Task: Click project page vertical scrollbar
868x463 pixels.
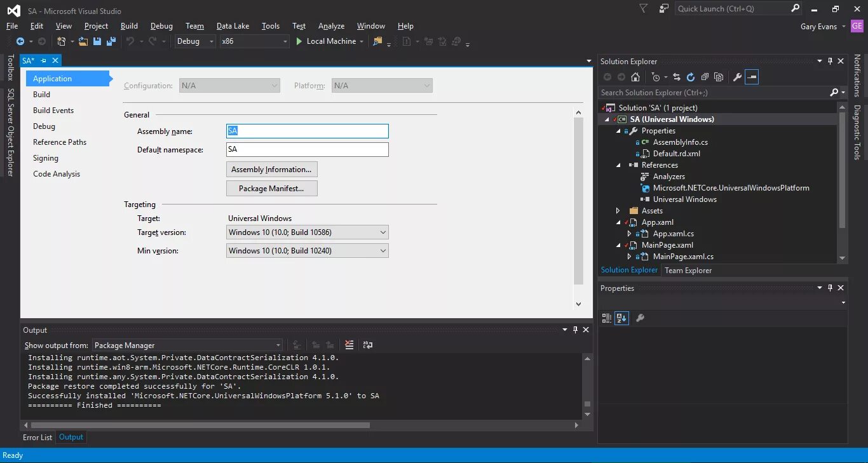Action: click(x=578, y=200)
